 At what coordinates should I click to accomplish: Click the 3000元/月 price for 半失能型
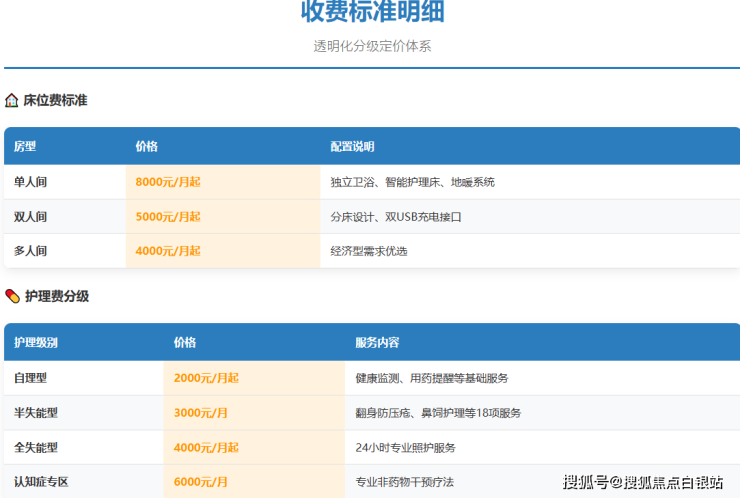(201, 413)
